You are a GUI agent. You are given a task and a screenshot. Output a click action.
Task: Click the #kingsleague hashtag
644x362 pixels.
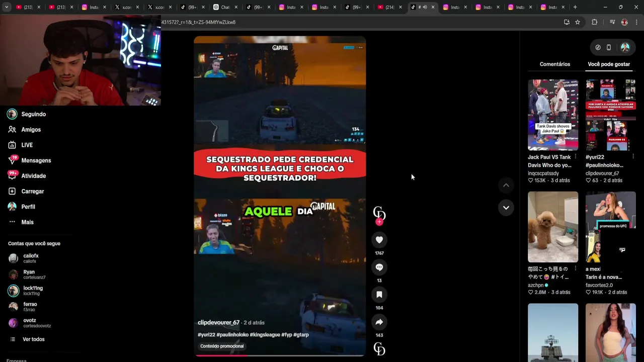(264, 335)
